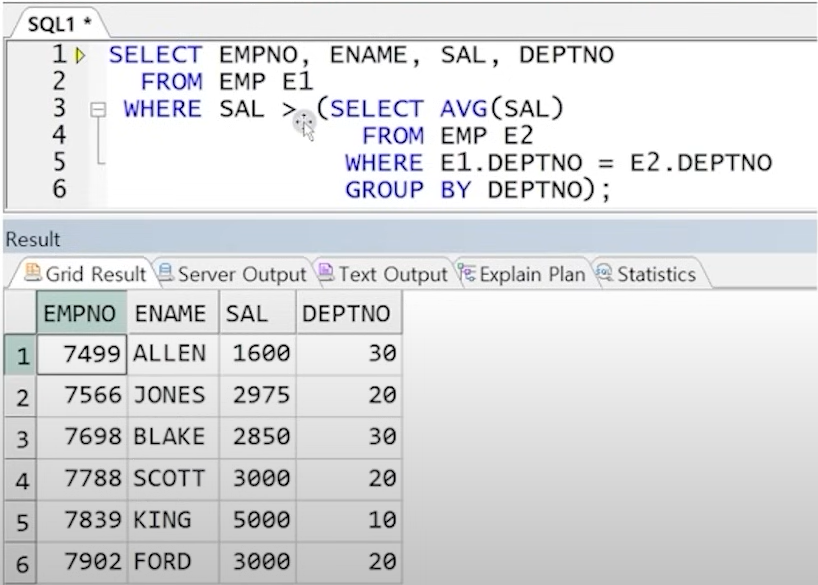The image size is (818, 585).
Task: Select the grid's top-left corner cell
Action: coord(20,313)
